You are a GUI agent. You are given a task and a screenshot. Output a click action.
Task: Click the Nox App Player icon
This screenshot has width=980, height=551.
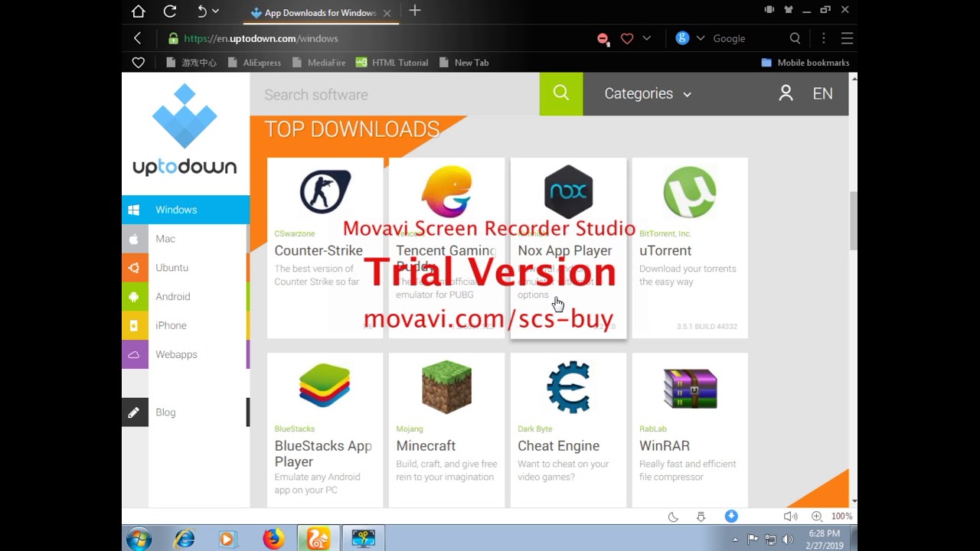[568, 192]
